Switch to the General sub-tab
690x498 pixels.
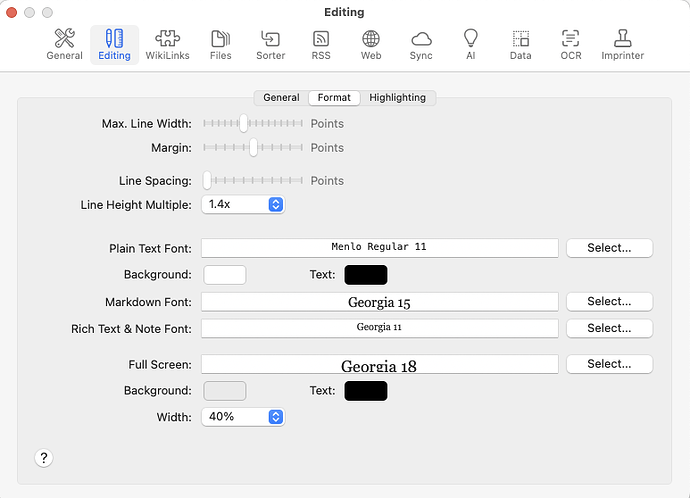(281, 98)
